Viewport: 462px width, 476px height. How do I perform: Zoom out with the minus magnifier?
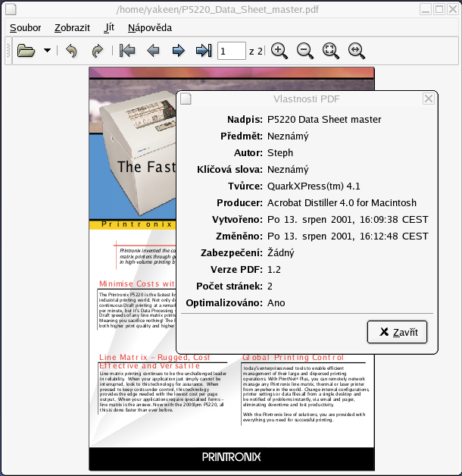[305, 51]
